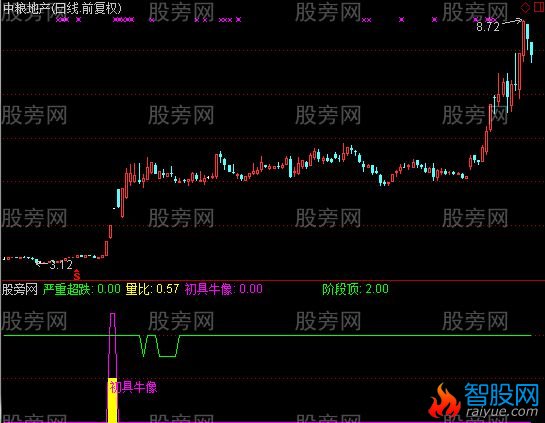
Task: Click the 股旁网 label in the indicator header
Action: coord(20,289)
